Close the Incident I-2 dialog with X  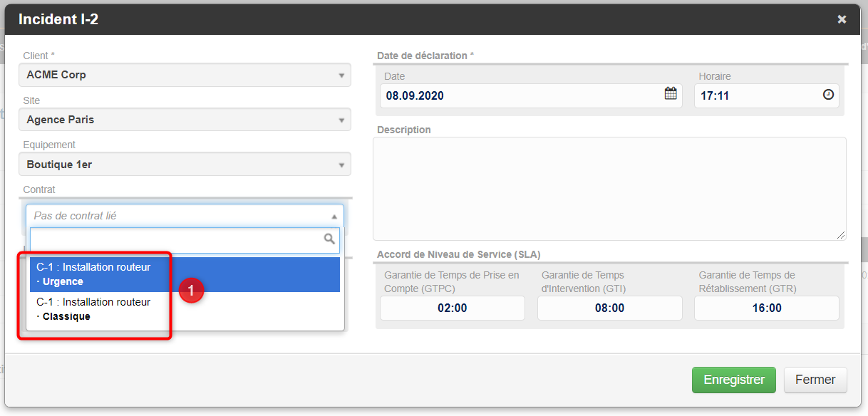click(x=842, y=19)
